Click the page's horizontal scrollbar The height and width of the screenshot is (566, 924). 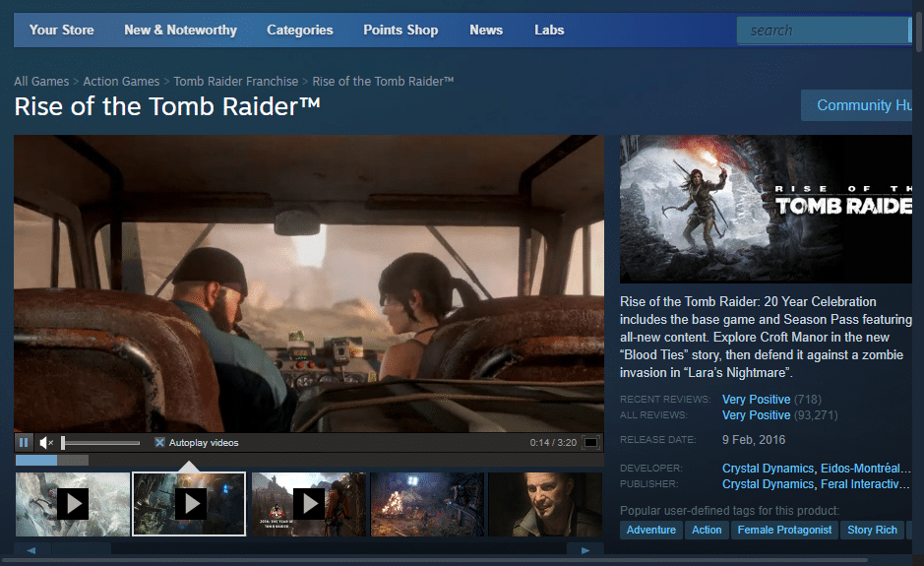pyautogui.click(x=436, y=559)
